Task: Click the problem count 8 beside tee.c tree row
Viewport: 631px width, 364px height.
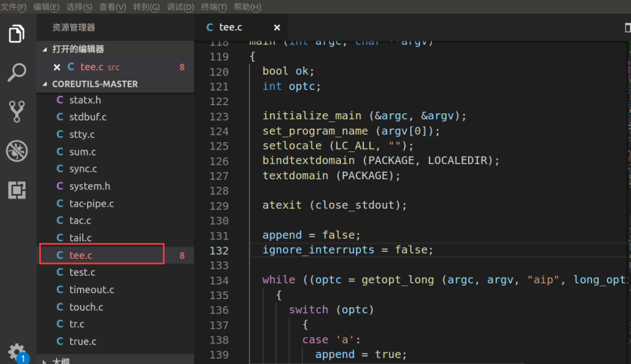Action: pos(182,255)
